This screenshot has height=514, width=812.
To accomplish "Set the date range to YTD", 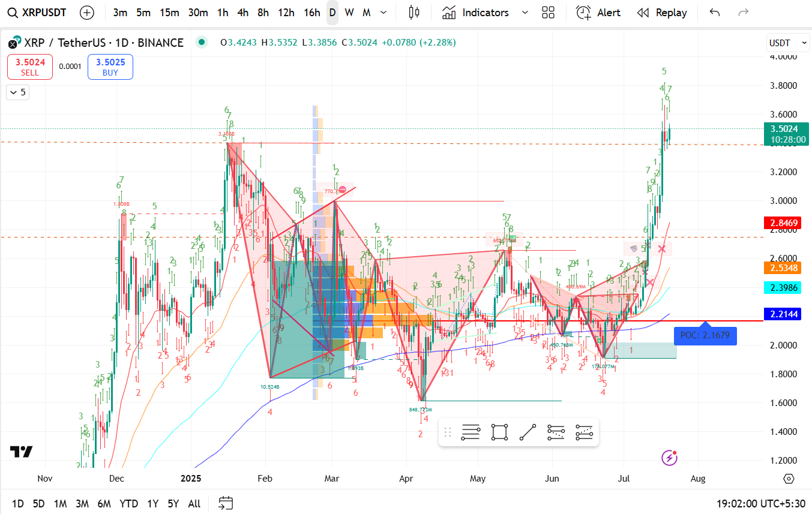I will [128, 504].
